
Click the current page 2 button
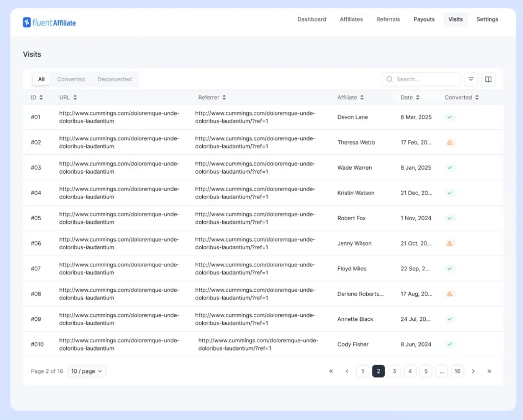[378, 371]
